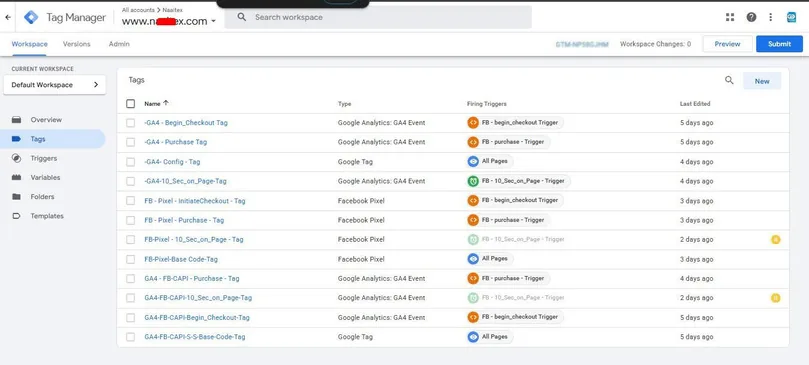Click All Pages eye icon for GA4-FB-CAPI-S-S-Base-Code-Tag

coord(473,337)
